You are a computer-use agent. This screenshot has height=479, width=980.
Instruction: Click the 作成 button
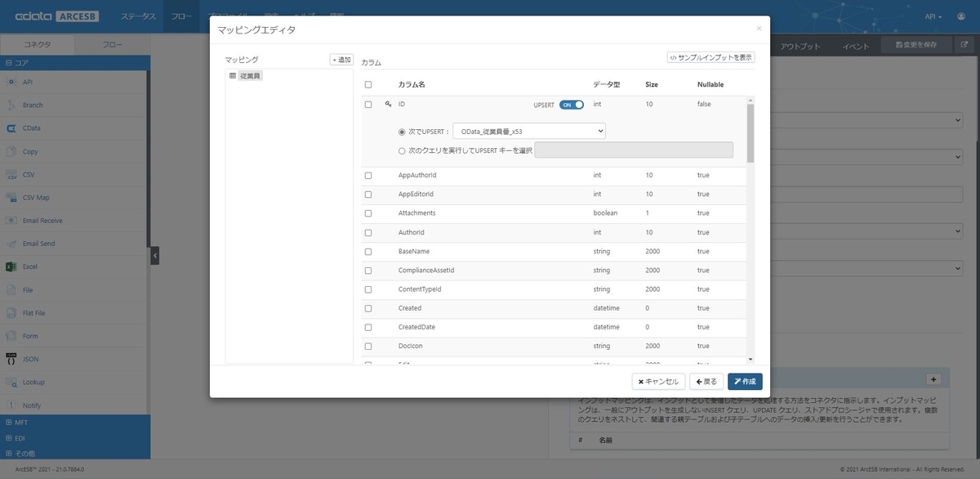(745, 382)
